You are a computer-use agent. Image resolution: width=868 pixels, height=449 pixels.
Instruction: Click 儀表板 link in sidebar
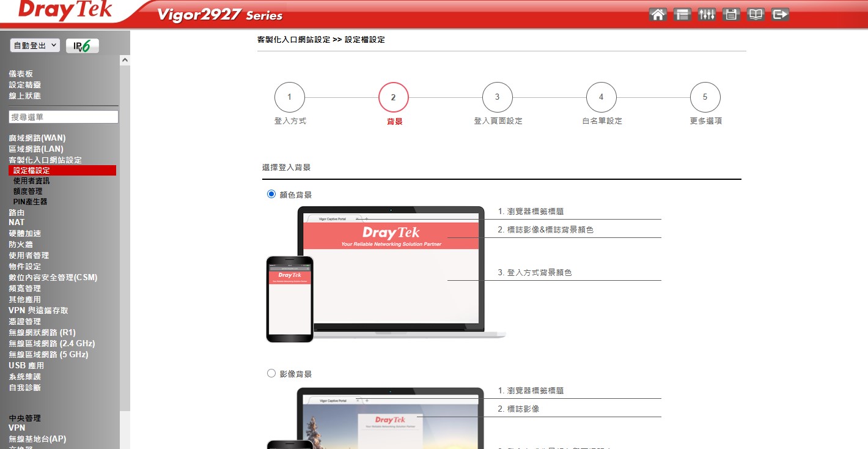[21, 74]
